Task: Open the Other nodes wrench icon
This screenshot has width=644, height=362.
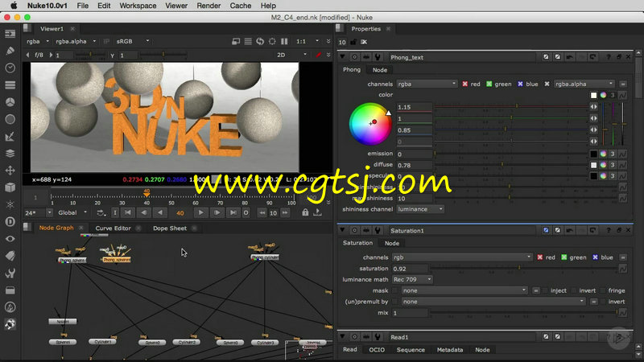Action: coord(10,273)
